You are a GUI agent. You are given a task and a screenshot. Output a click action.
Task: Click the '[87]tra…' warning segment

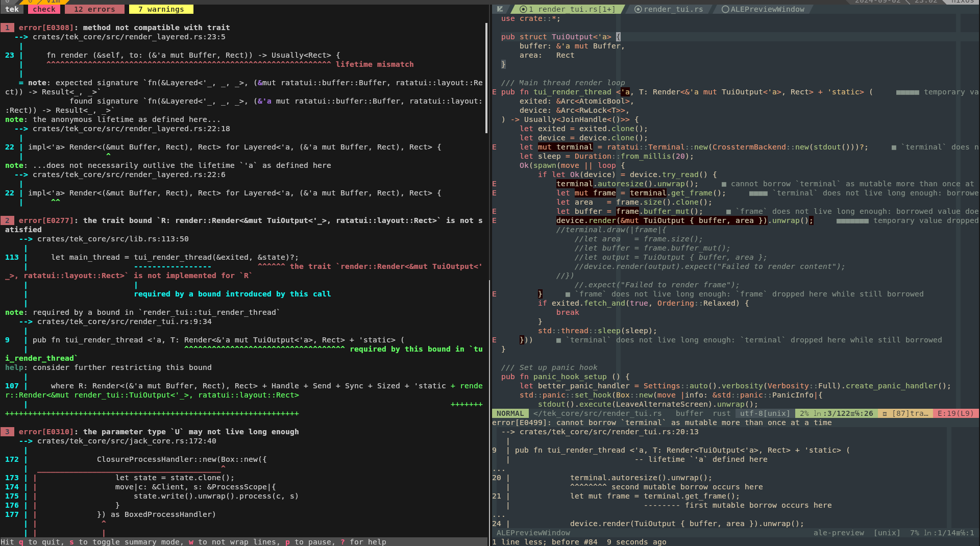905,413
